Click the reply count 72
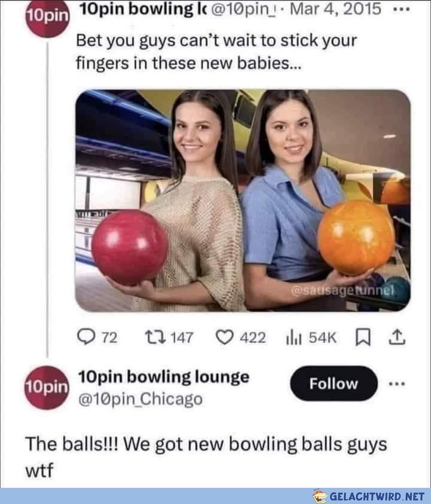 coord(110,338)
